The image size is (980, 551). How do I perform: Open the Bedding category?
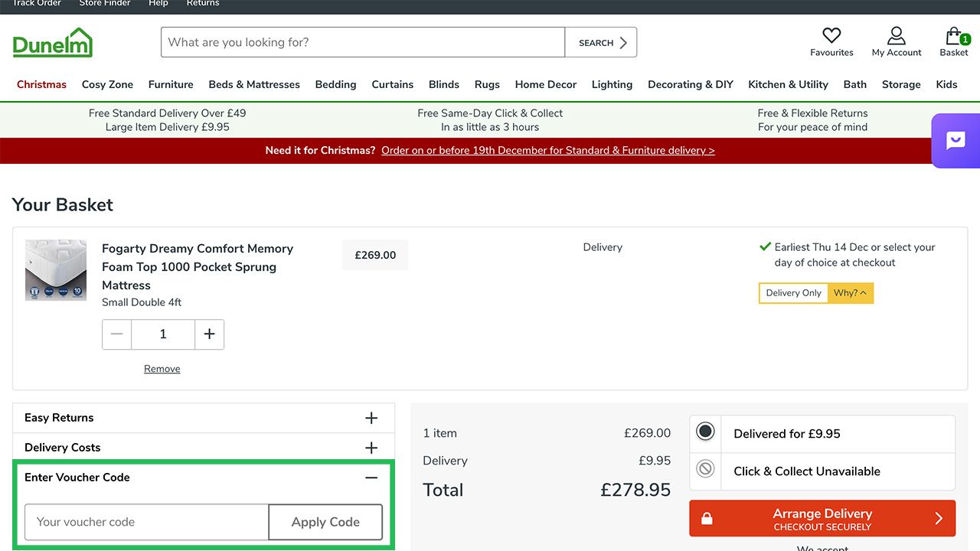coord(336,85)
